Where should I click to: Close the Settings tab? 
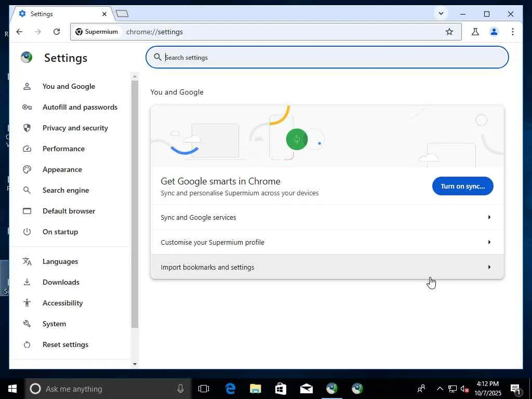pos(104,14)
